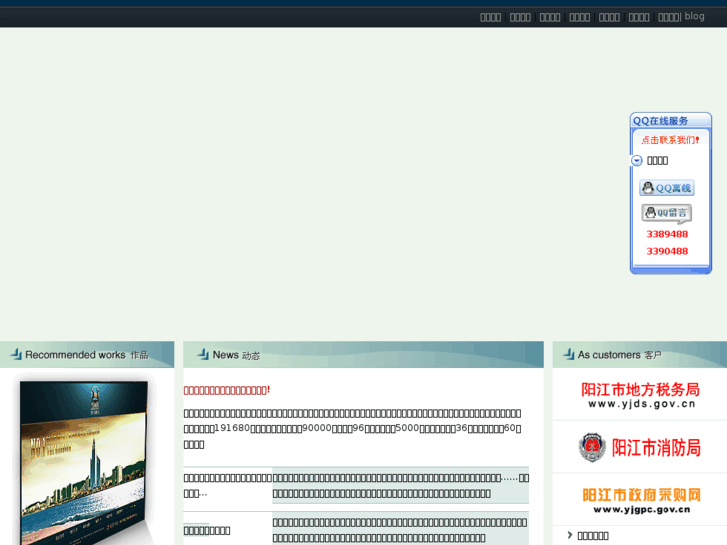
Task: Click the As customers header icon
Action: click(x=569, y=354)
